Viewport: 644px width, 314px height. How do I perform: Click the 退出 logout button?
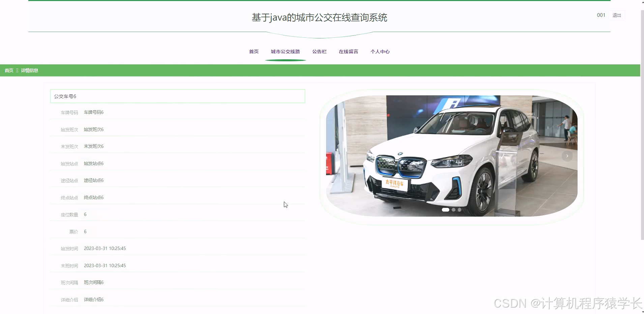616,15
